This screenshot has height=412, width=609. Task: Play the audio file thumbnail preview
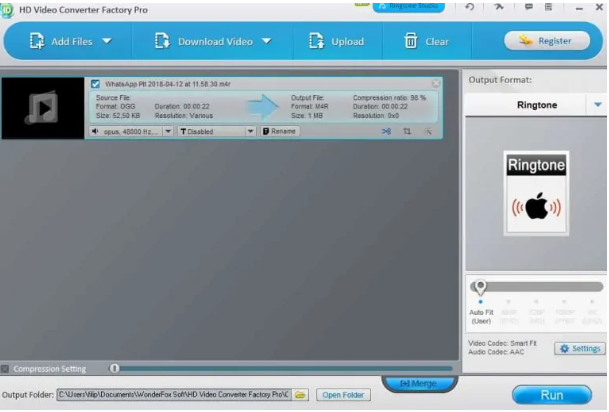tap(42, 108)
